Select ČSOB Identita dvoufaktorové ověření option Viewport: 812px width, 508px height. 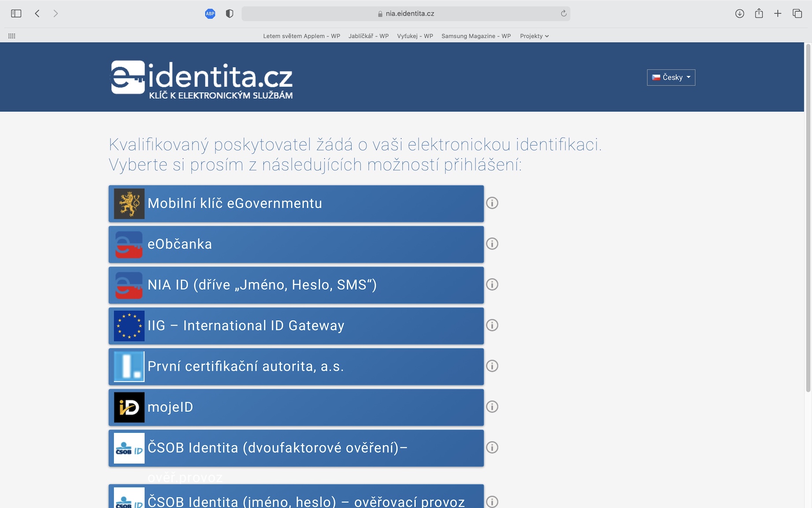click(x=296, y=448)
